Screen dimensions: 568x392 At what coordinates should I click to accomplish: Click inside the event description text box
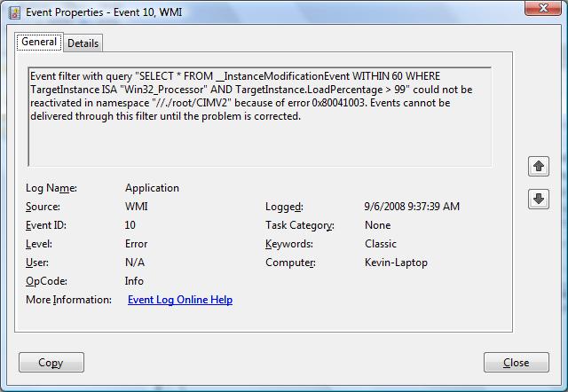click(x=260, y=116)
